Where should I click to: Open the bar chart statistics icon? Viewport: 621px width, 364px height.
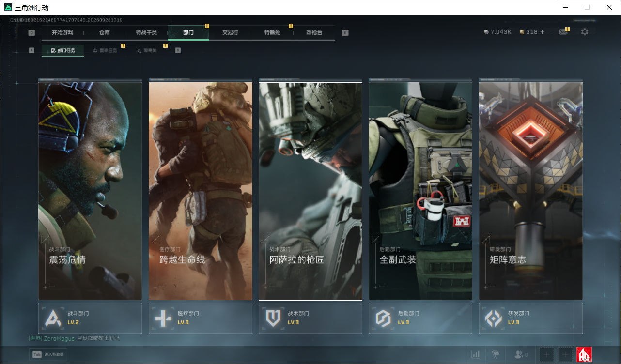click(x=476, y=355)
